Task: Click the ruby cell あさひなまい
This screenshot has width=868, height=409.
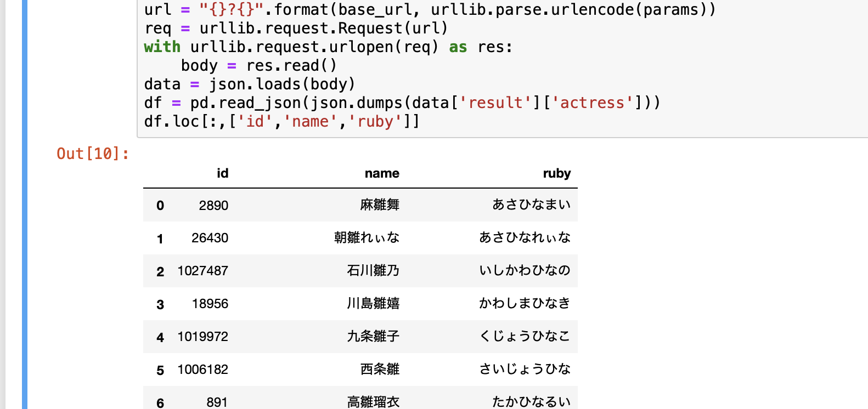Action: tap(531, 205)
